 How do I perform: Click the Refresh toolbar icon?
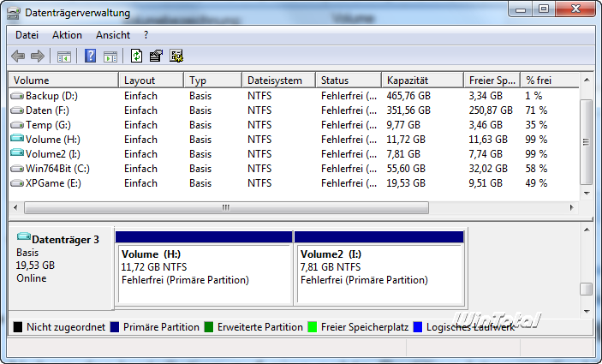tap(136, 56)
